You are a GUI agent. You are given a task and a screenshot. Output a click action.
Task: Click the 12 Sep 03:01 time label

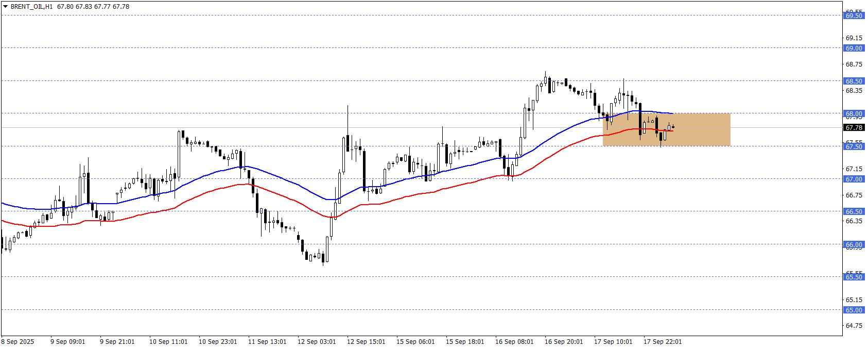click(317, 341)
